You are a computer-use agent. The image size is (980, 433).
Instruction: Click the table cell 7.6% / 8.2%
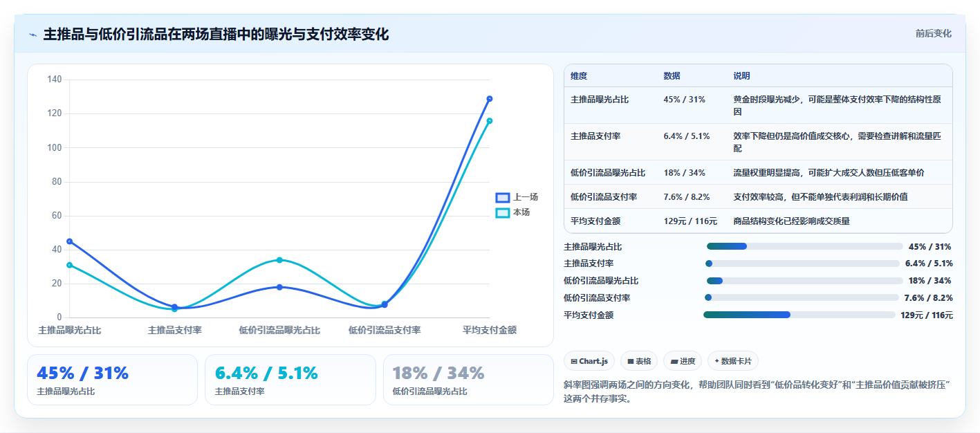click(x=687, y=197)
